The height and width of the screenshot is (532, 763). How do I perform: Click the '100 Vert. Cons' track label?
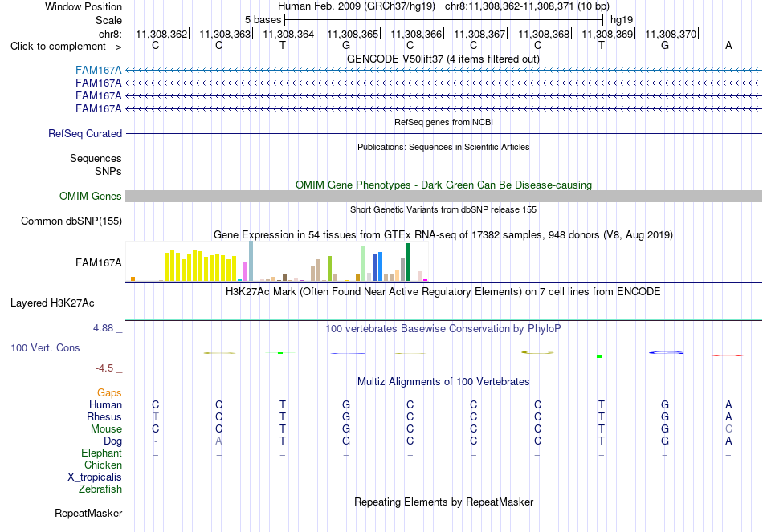[x=45, y=347]
